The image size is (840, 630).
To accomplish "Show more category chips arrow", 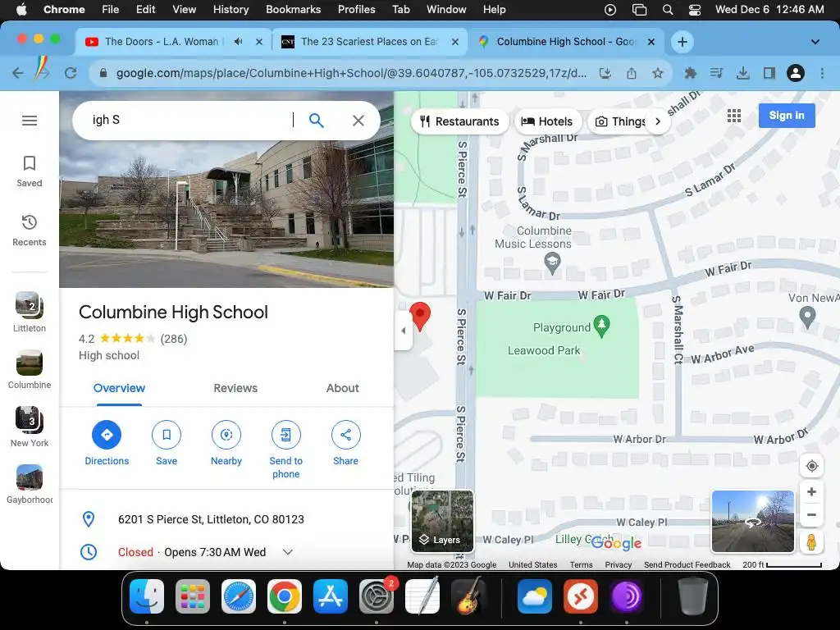I will (658, 121).
